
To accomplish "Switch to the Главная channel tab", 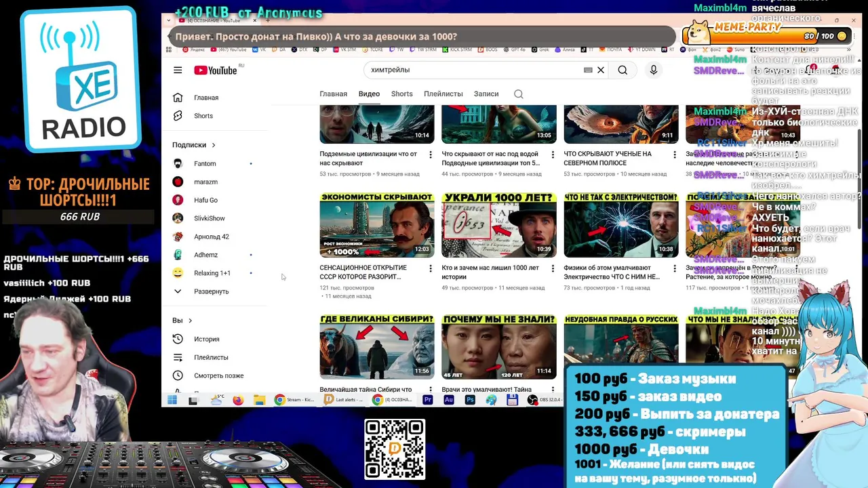I will (x=333, y=94).
